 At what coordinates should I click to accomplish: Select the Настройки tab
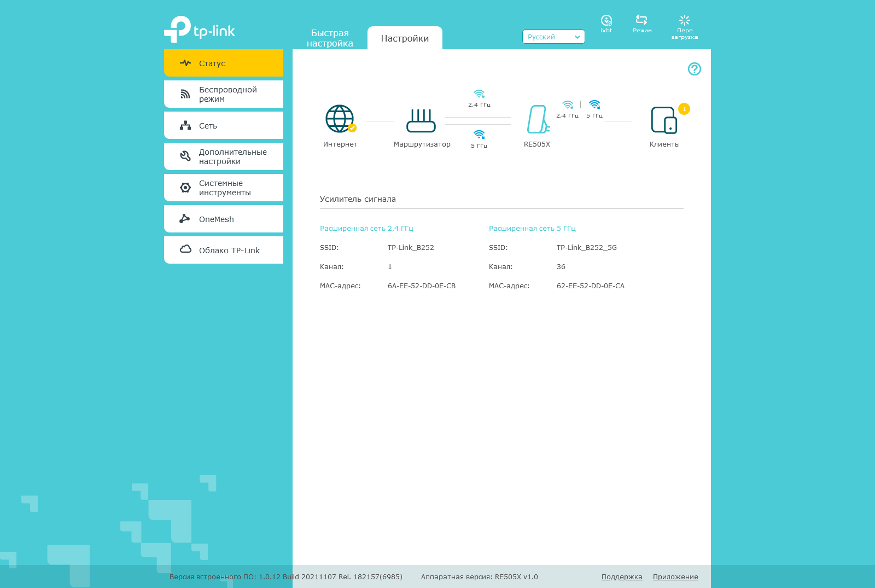coord(405,38)
